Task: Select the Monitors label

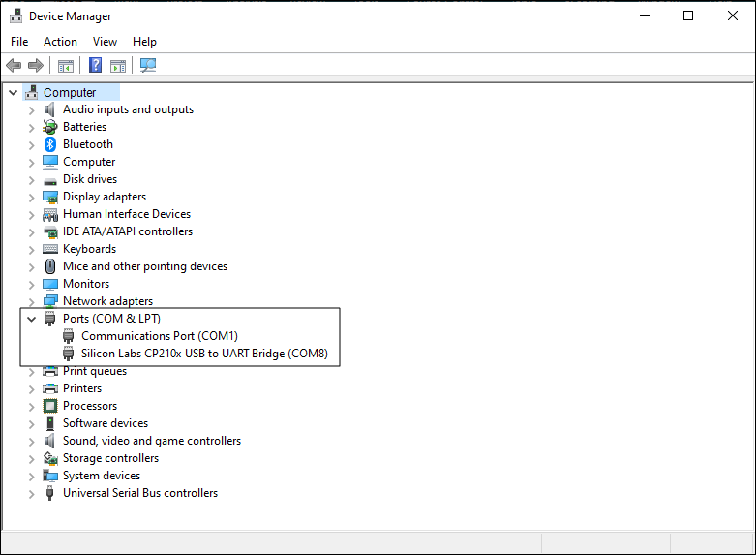Action: tap(86, 284)
